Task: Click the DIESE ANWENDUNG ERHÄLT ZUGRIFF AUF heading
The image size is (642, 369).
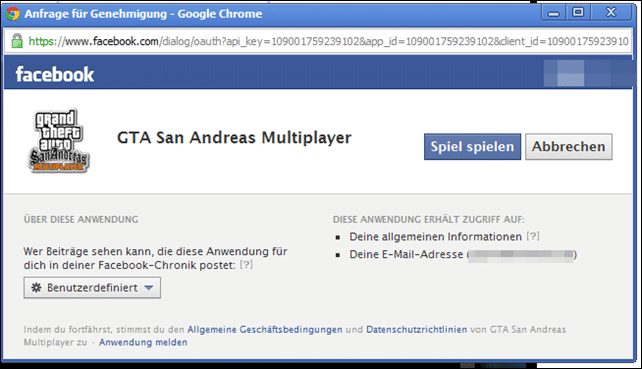Action: pyautogui.click(x=429, y=220)
